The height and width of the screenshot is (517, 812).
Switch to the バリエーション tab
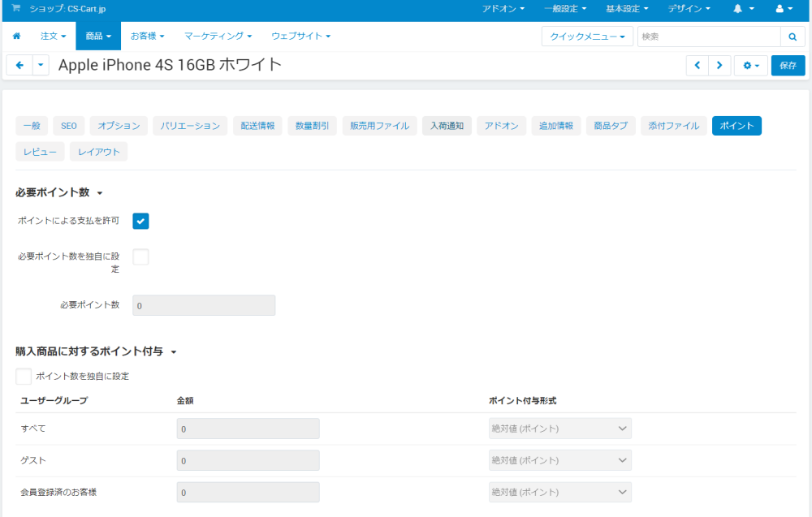[190, 126]
